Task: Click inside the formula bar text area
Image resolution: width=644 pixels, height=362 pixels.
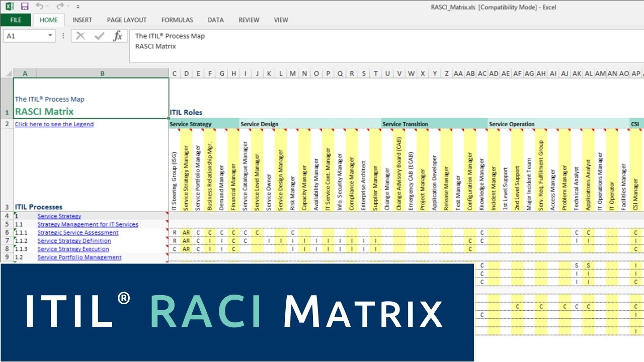Action: pyautogui.click(x=386, y=46)
